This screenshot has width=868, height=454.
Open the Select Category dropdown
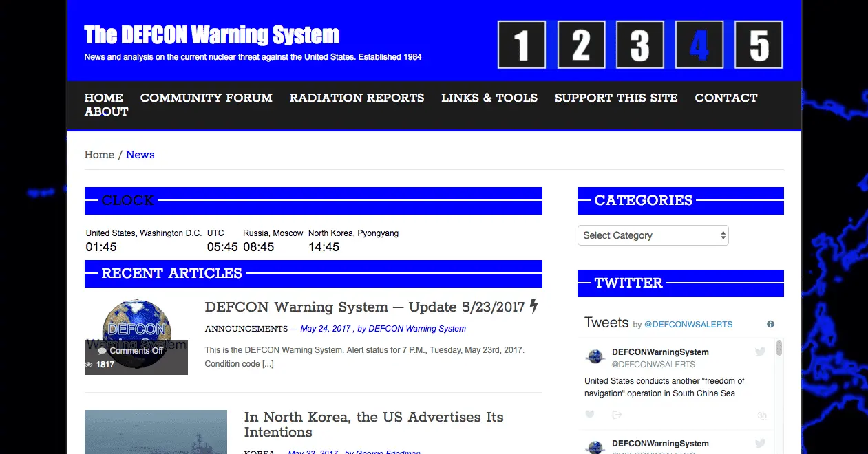pyautogui.click(x=653, y=235)
